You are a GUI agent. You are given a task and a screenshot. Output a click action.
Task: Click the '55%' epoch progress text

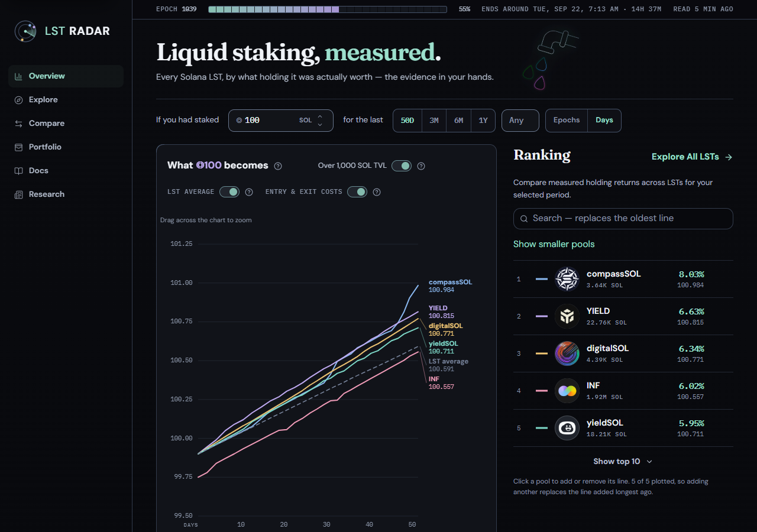[x=464, y=9]
